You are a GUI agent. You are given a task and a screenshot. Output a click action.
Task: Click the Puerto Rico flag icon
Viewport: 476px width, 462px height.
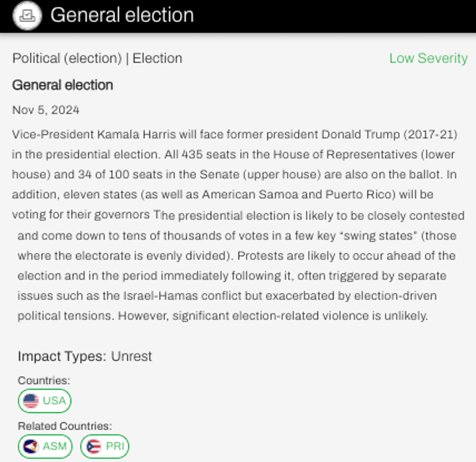(94, 446)
